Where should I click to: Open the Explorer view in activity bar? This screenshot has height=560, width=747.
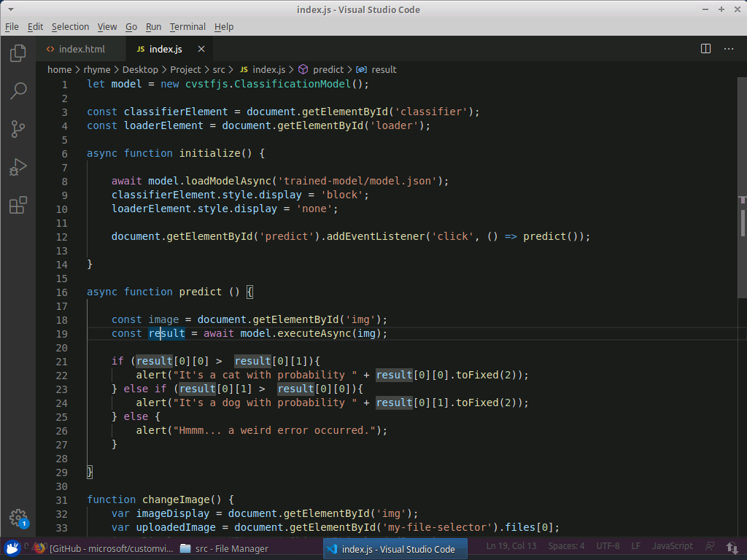point(18,52)
